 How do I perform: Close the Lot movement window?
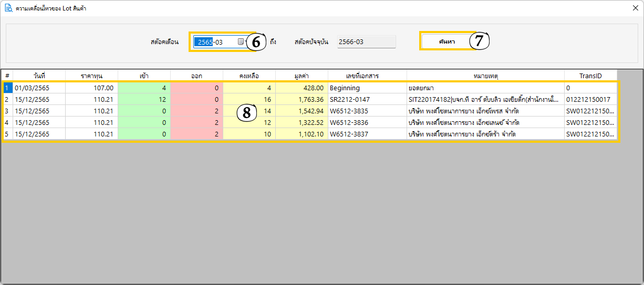click(x=635, y=8)
